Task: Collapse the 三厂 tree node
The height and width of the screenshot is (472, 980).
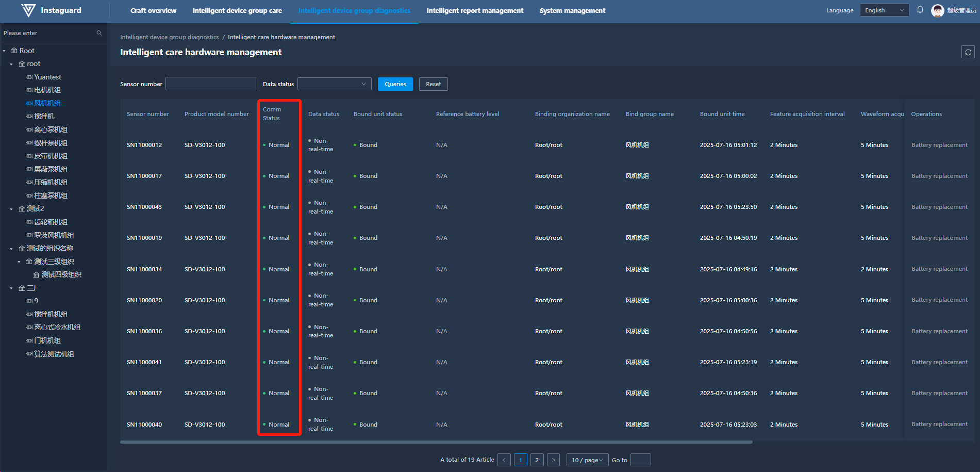Action: (11, 288)
